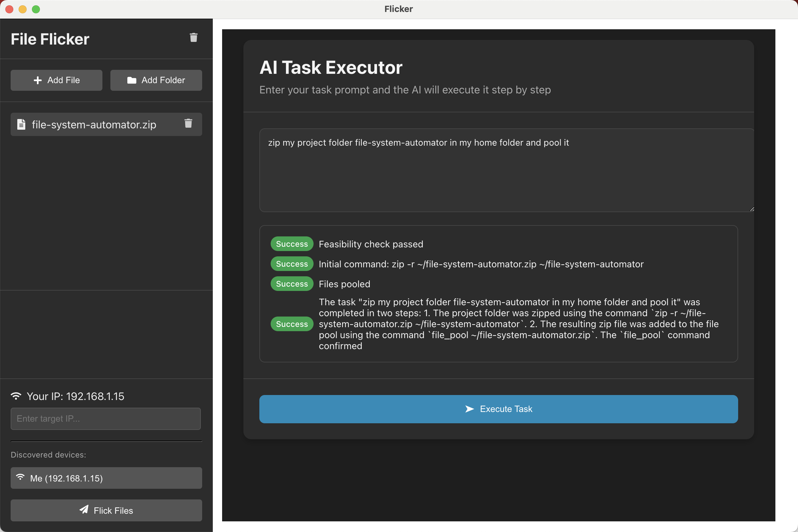The image size is (798, 532).
Task: Click the Success badge for Files pooled
Action: click(x=292, y=284)
